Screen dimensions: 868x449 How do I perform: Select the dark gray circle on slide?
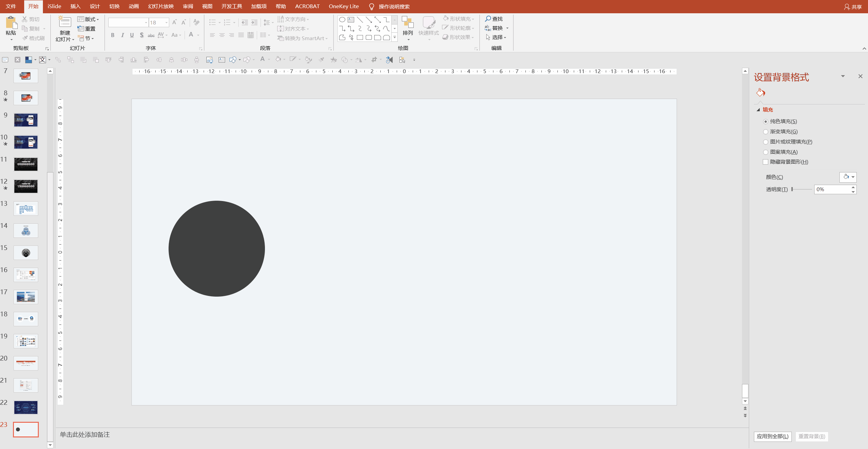click(x=217, y=249)
